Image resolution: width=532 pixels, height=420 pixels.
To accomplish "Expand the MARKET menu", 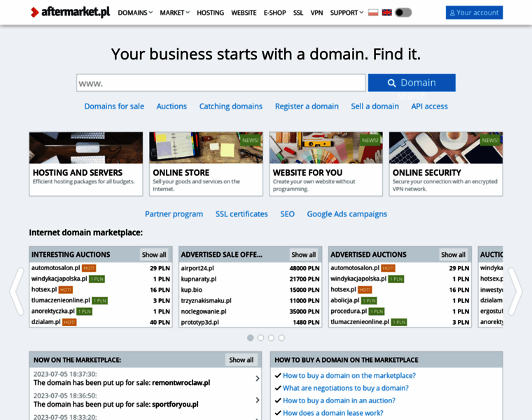I will [174, 13].
